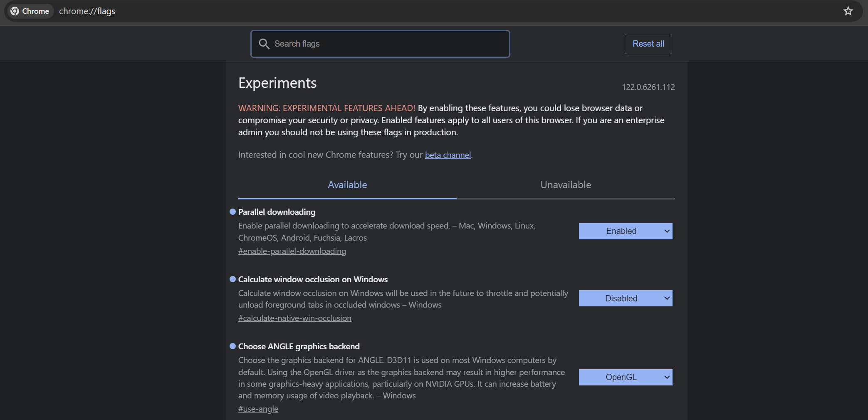
Task: Click the Parallel downloading title
Action: [x=277, y=212]
